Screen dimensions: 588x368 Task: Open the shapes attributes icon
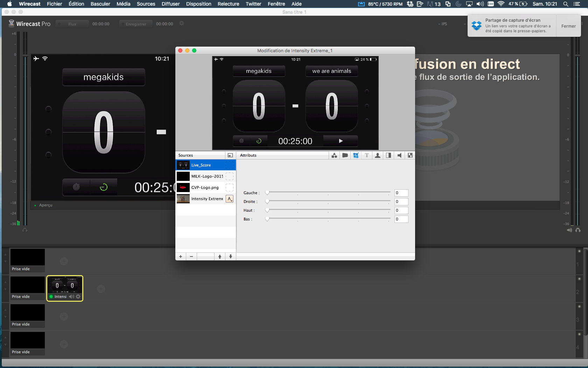[x=334, y=155]
